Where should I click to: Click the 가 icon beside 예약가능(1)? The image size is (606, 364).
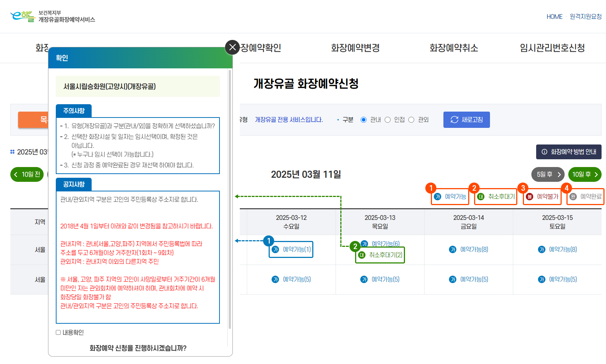(275, 249)
